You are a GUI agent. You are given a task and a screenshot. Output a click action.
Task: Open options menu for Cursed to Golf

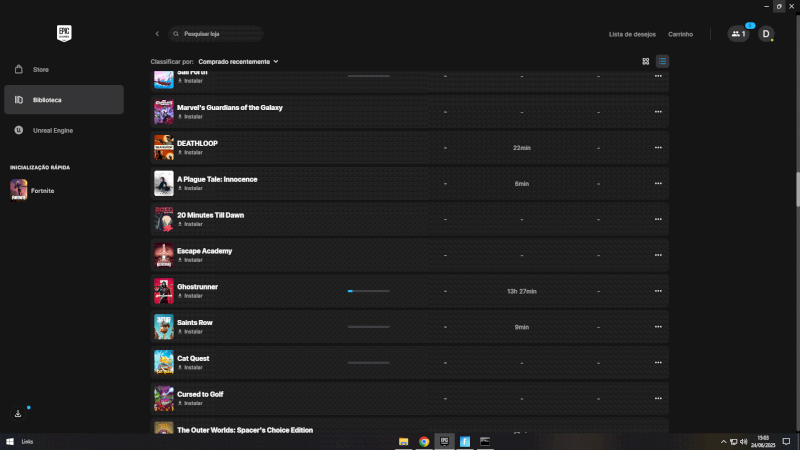click(x=658, y=398)
